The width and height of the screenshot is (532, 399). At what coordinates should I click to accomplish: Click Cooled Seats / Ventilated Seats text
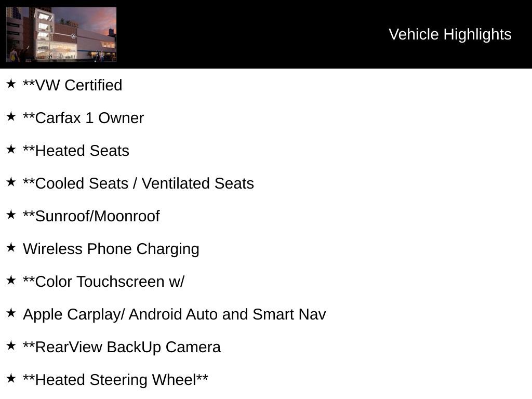pos(138,183)
